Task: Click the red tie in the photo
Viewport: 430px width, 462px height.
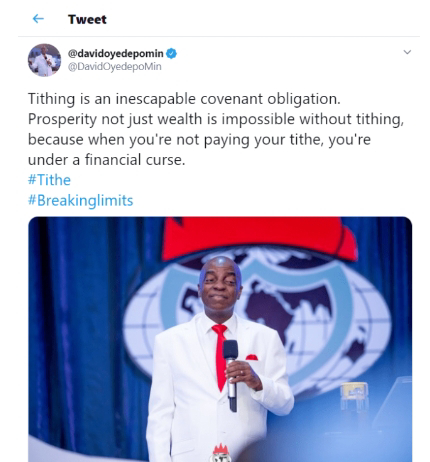Action: tap(220, 357)
